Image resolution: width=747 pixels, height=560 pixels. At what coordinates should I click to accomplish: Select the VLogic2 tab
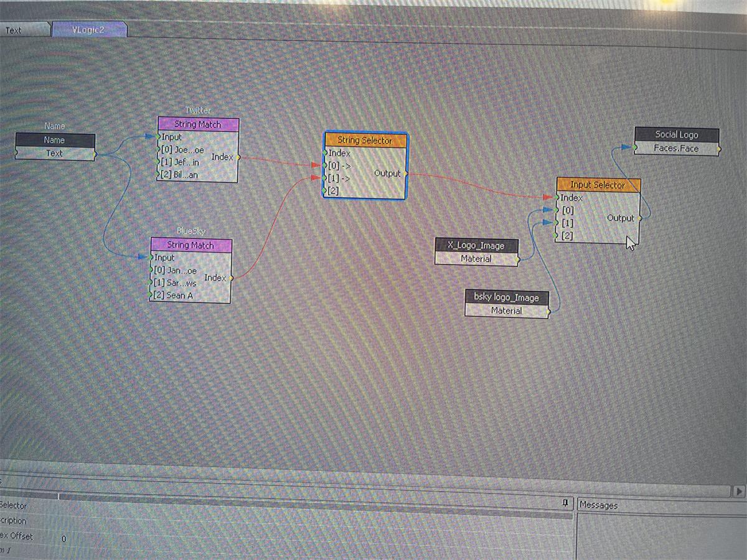pos(90,29)
